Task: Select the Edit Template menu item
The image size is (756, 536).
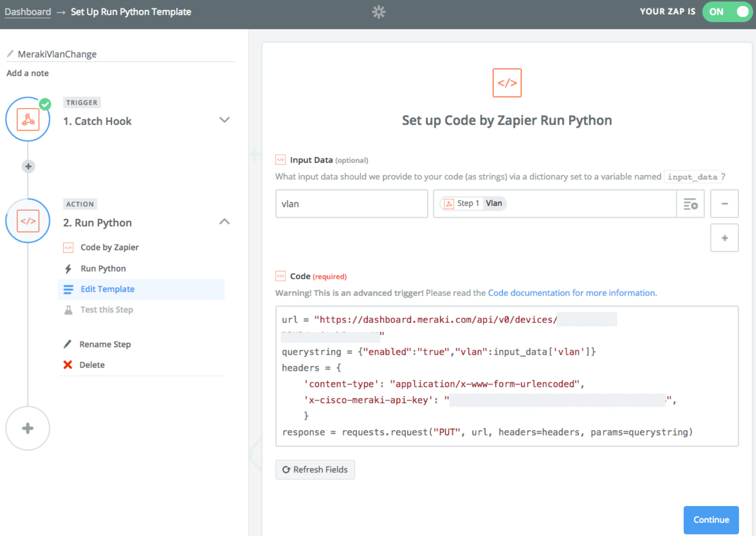Action: point(141,289)
